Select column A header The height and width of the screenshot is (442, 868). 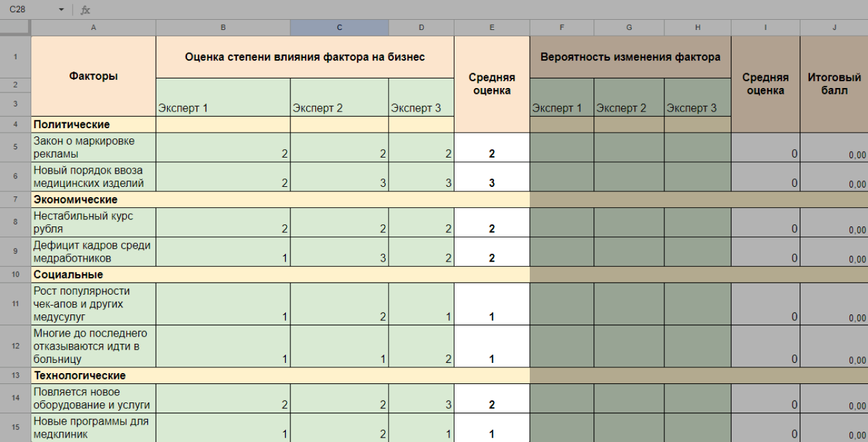[x=93, y=27]
